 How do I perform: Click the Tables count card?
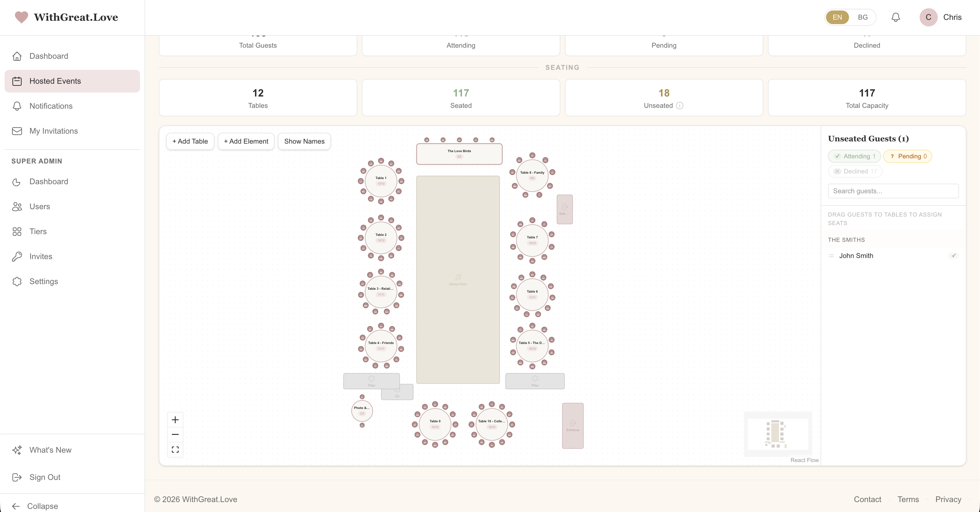pyautogui.click(x=258, y=98)
